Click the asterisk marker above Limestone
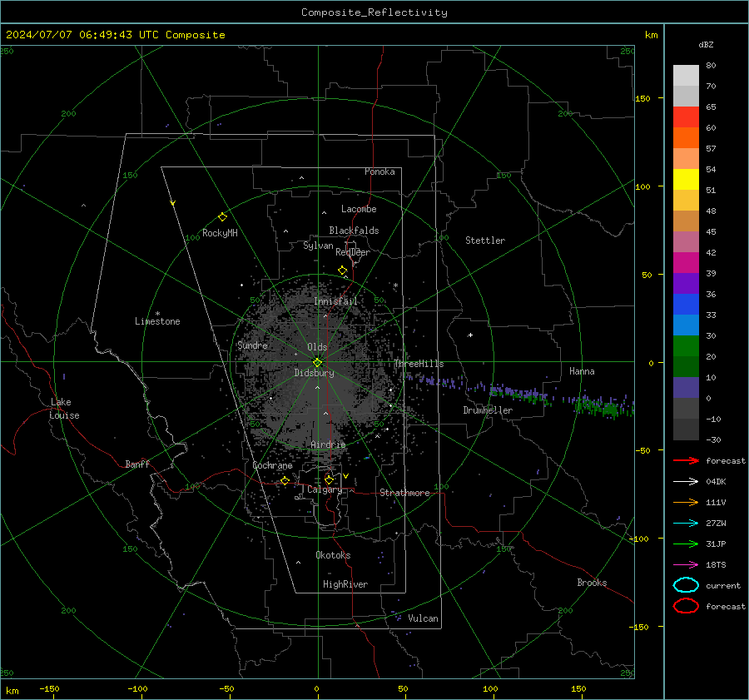Screen dimensions: 749x700 pyautogui.click(x=157, y=314)
